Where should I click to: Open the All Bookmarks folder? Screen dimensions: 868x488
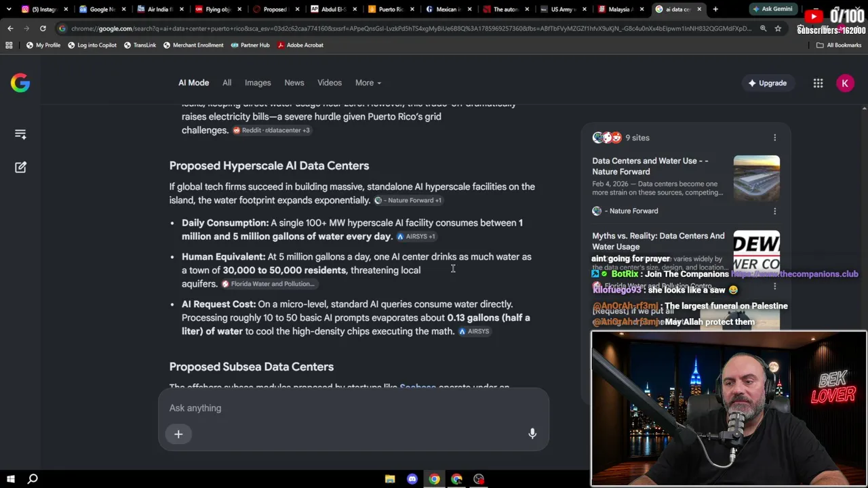pos(839,45)
